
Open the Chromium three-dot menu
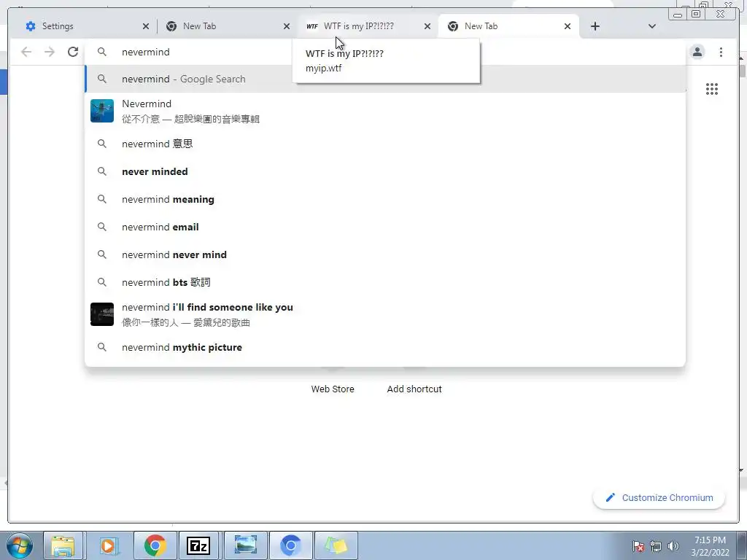tap(721, 52)
